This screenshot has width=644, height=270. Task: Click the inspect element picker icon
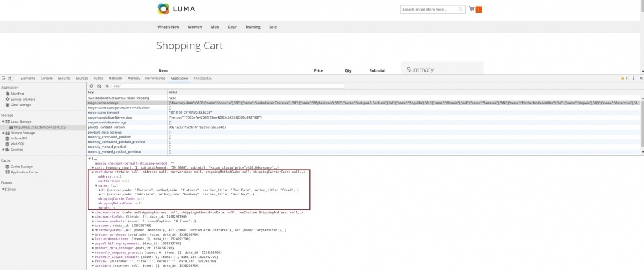tap(4, 78)
